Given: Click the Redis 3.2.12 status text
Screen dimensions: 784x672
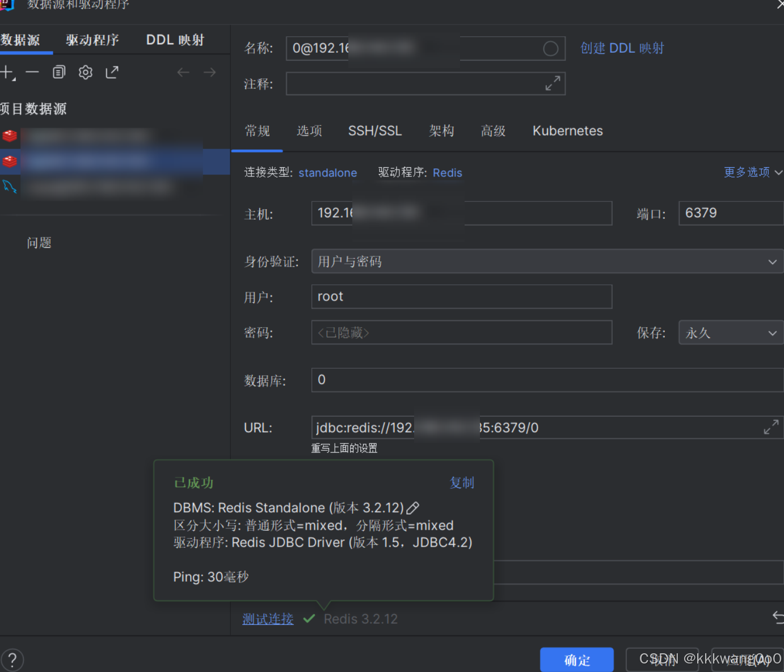Looking at the screenshot, I should [x=361, y=619].
